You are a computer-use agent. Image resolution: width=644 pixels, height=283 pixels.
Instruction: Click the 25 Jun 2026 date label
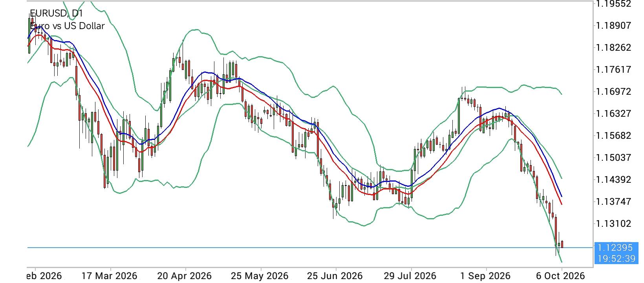pyautogui.click(x=334, y=276)
